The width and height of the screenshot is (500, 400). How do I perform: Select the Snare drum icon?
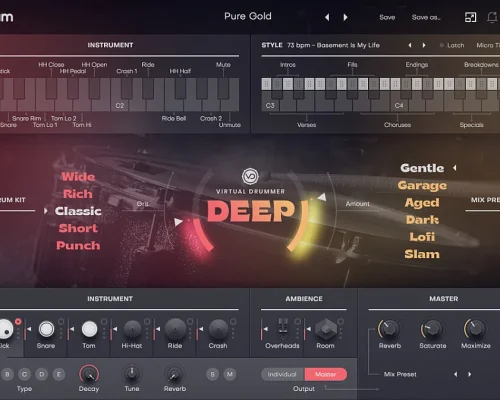46,329
